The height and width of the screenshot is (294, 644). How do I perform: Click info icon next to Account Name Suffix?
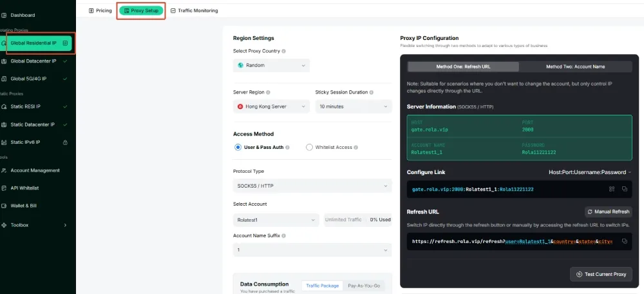(284, 236)
